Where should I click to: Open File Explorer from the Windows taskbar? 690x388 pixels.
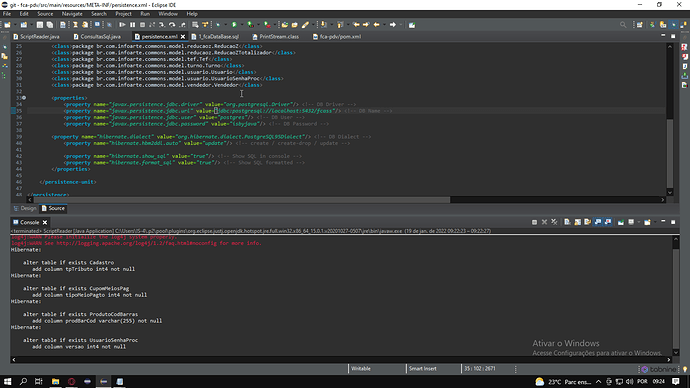[55, 381]
